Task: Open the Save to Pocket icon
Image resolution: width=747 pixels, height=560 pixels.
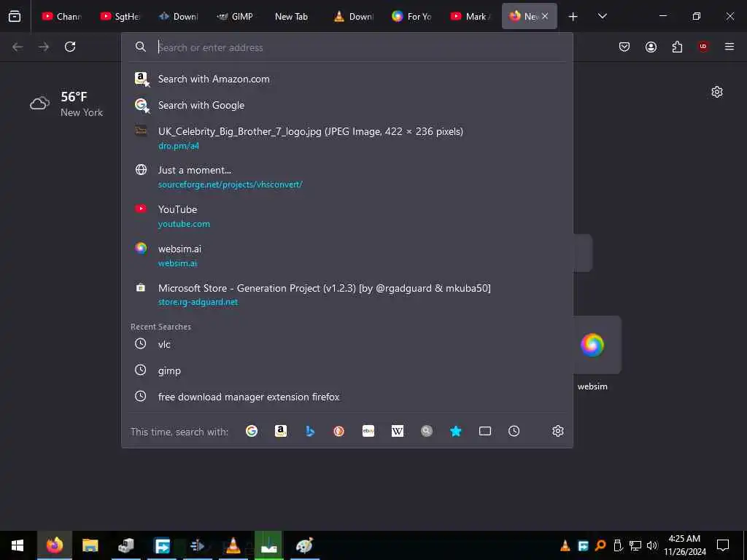Action: [624, 47]
